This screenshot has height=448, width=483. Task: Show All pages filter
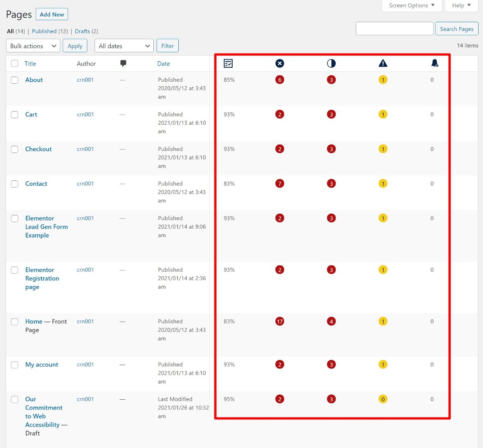pos(10,31)
